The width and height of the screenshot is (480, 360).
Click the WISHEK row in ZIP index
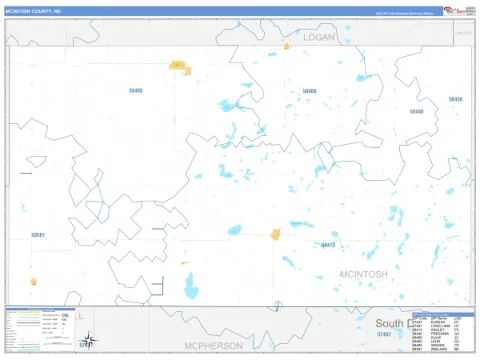tap(436, 345)
